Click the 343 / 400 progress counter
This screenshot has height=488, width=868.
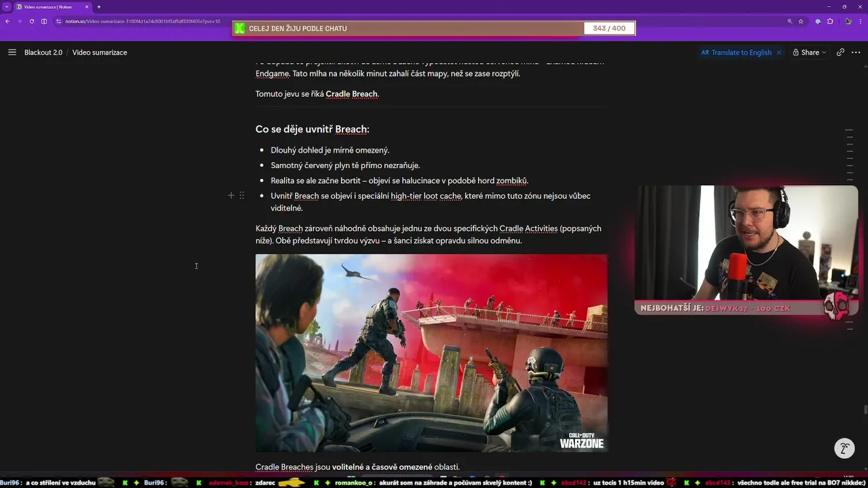(609, 28)
